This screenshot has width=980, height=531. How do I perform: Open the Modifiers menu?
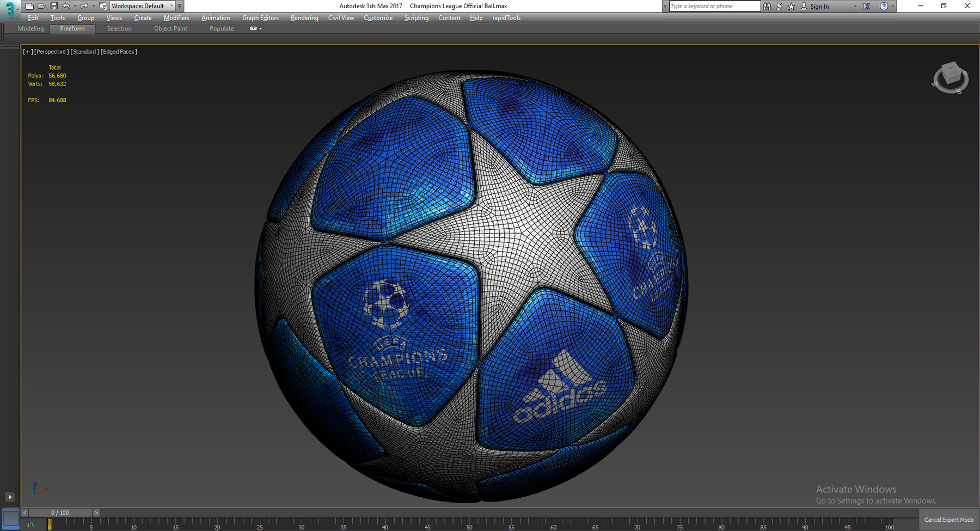(x=176, y=18)
